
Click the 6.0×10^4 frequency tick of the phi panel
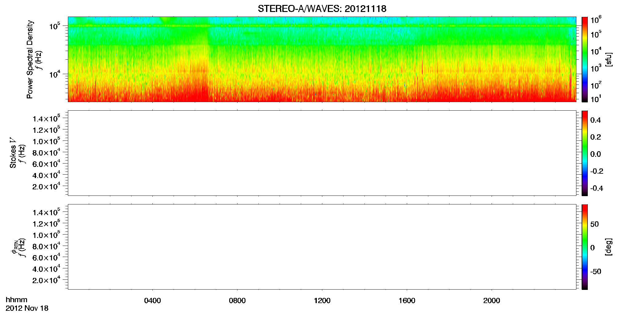46,257
